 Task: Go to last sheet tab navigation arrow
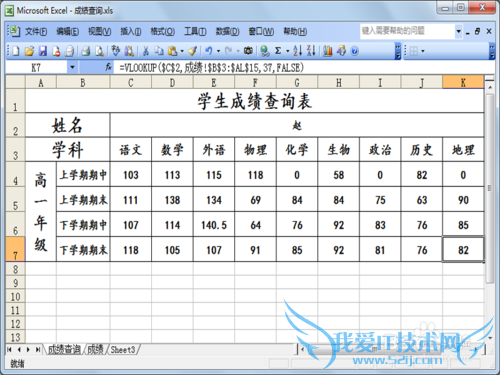pos(38,349)
